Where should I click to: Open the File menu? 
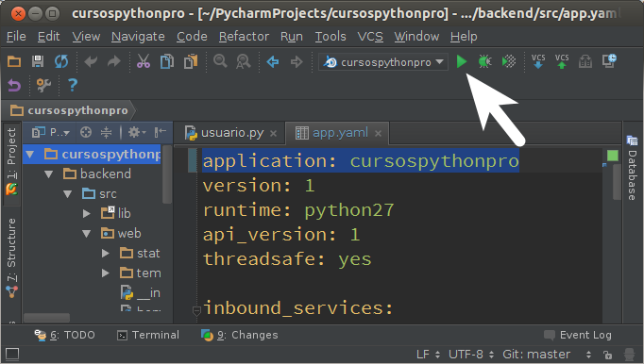(16, 37)
